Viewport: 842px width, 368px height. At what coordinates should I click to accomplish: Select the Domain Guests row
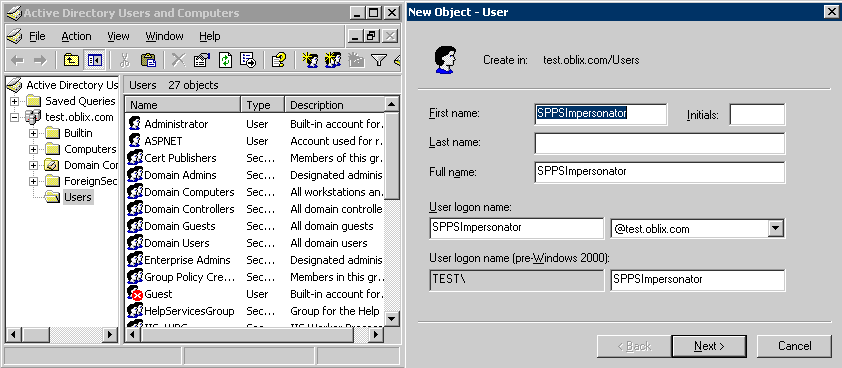255,226
